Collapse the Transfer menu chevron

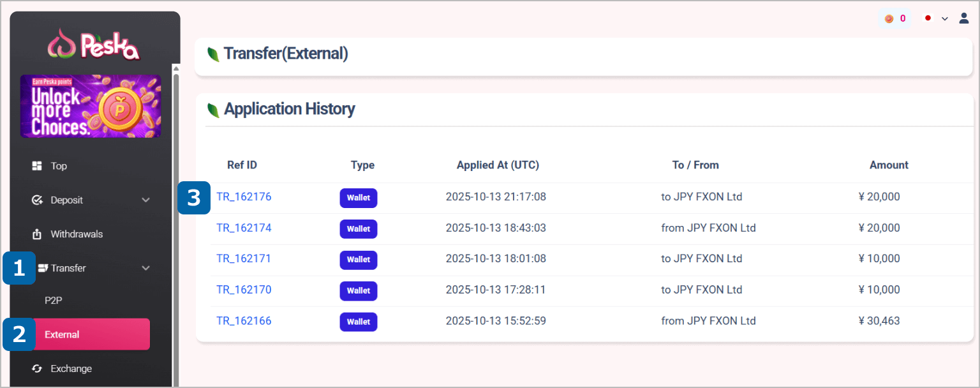click(145, 268)
